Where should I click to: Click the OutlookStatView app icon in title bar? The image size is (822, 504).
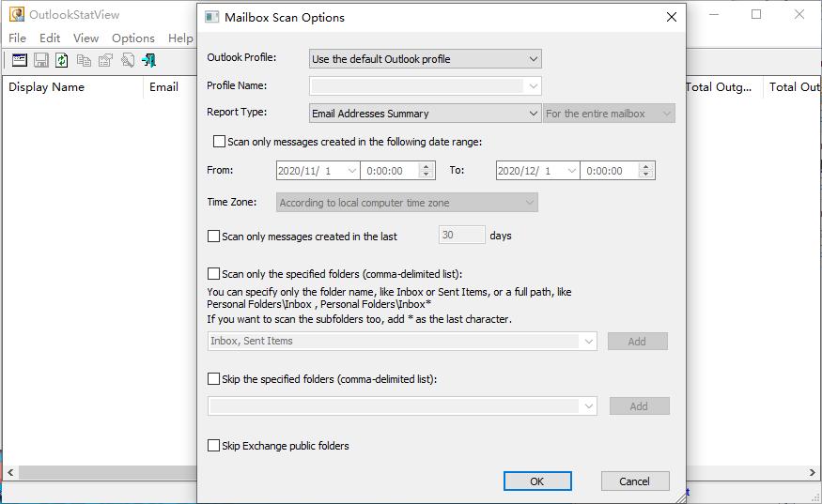point(17,14)
